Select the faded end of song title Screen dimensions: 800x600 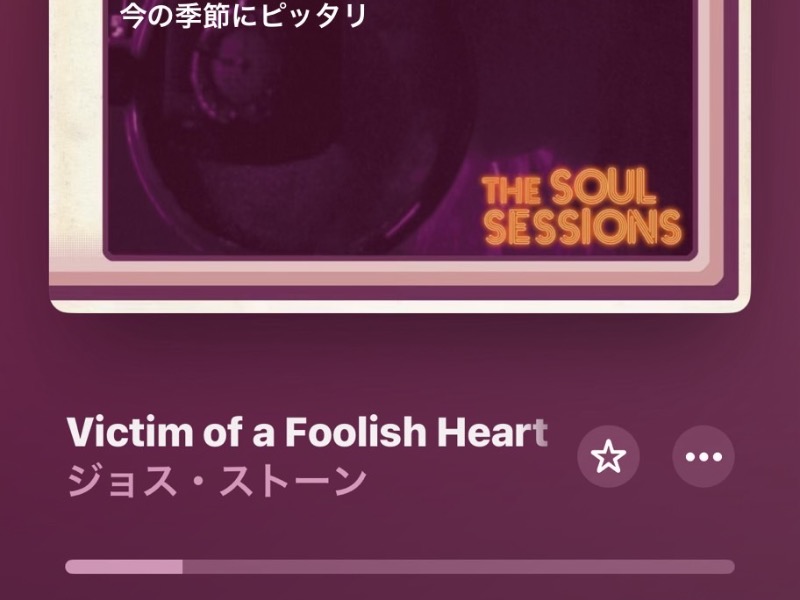point(541,433)
